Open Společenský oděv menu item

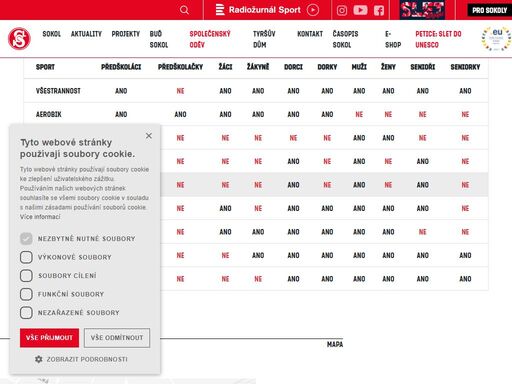[x=210, y=39]
